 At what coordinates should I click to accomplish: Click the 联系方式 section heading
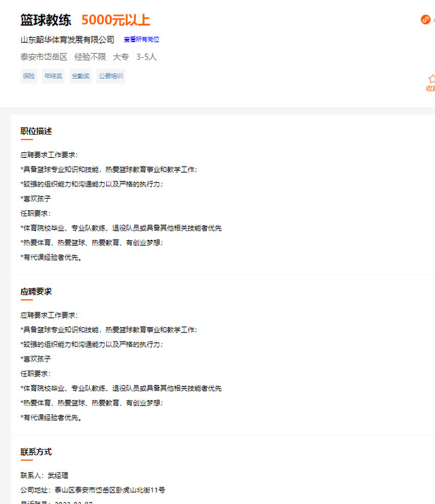click(36, 452)
